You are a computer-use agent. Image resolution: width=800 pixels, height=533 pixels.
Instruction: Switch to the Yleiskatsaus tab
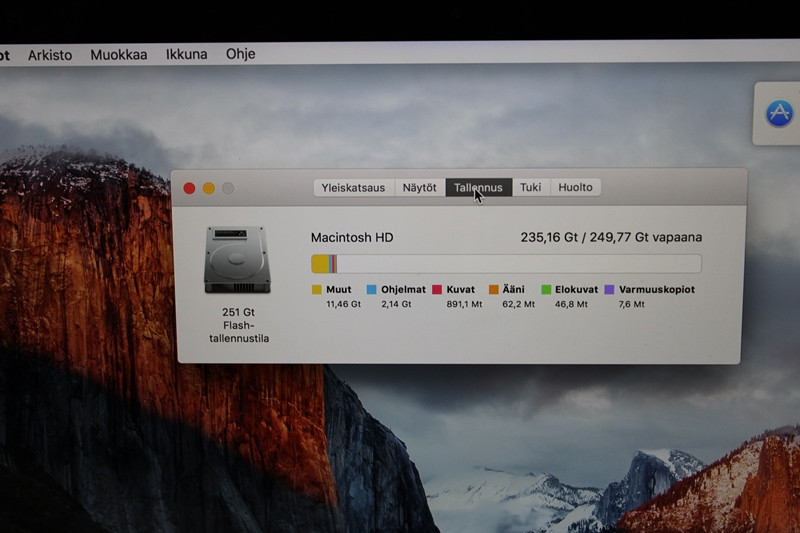click(x=354, y=188)
